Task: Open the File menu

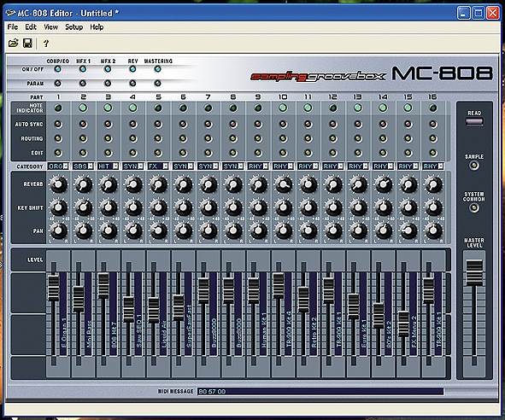Action: pos(13,27)
